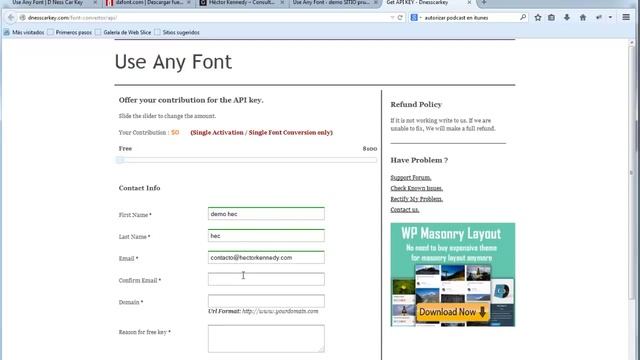Switch to the dafont.com tab
The width and height of the screenshot is (640, 360).
148,2
